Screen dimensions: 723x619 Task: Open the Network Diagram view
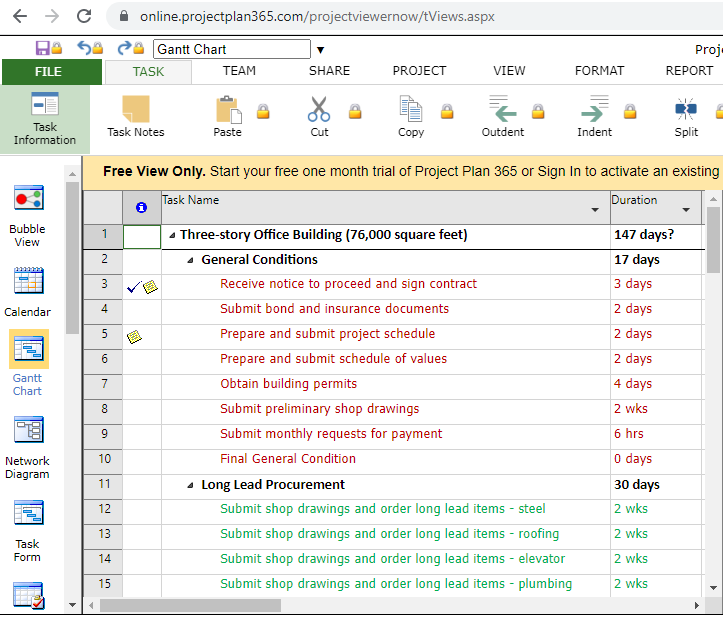[27, 447]
